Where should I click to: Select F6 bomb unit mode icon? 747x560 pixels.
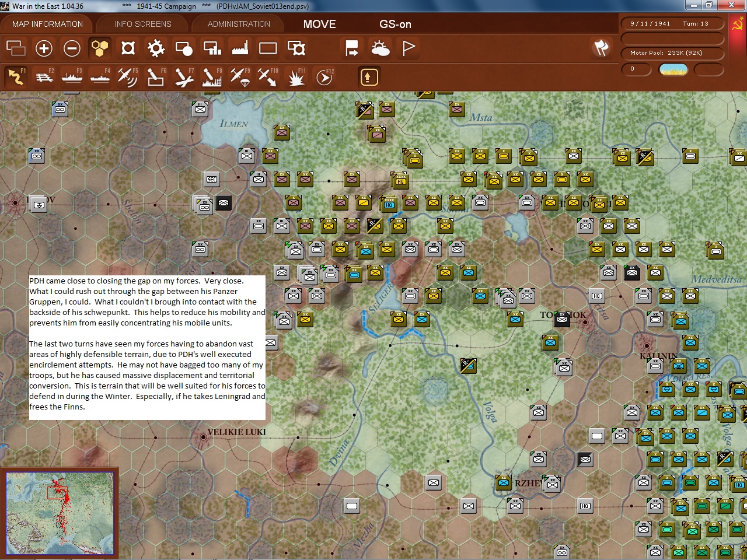pos(156,76)
